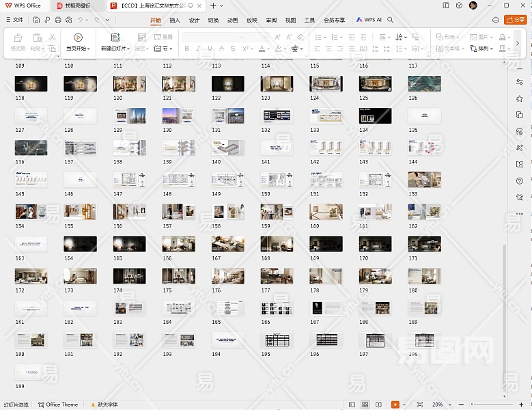Toggle underline text formatting
532x410 pixels.
click(x=210, y=49)
